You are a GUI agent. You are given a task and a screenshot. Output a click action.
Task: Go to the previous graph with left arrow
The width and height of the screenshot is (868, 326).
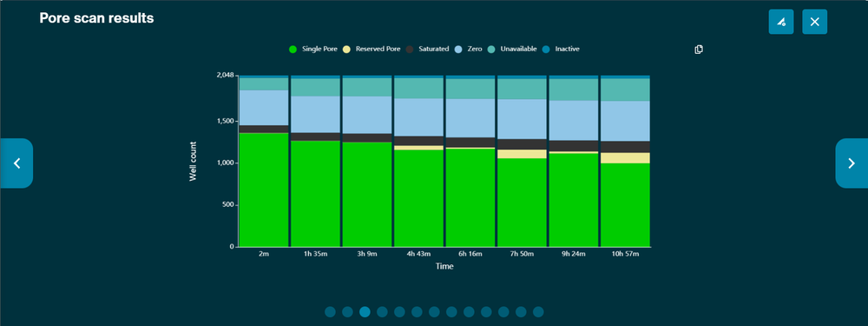(x=16, y=163)
